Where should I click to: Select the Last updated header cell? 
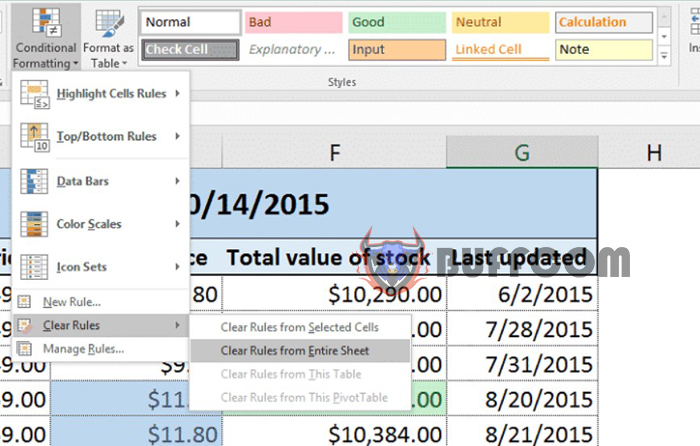point(522,258)
